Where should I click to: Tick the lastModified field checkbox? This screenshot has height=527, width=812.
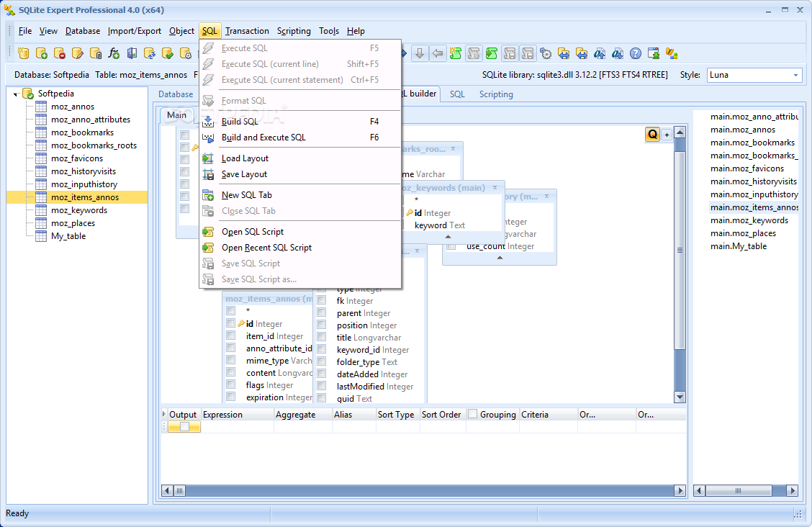[x=322, y=386]
